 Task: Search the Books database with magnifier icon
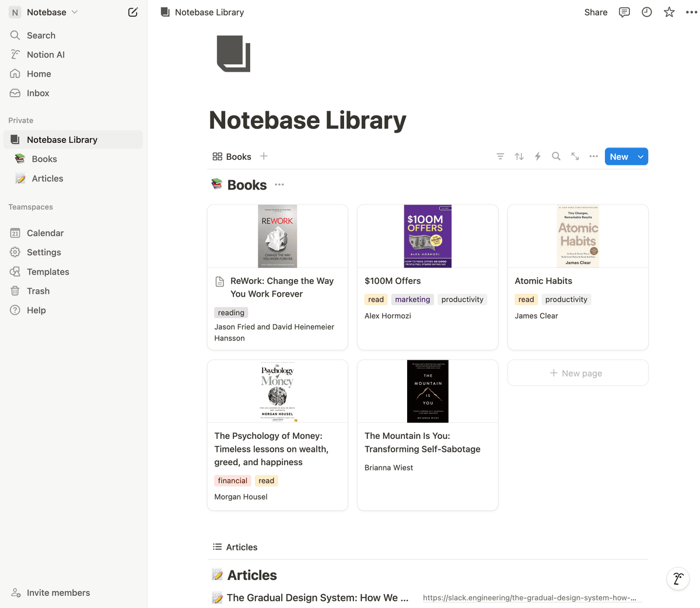tap(556, 156)
